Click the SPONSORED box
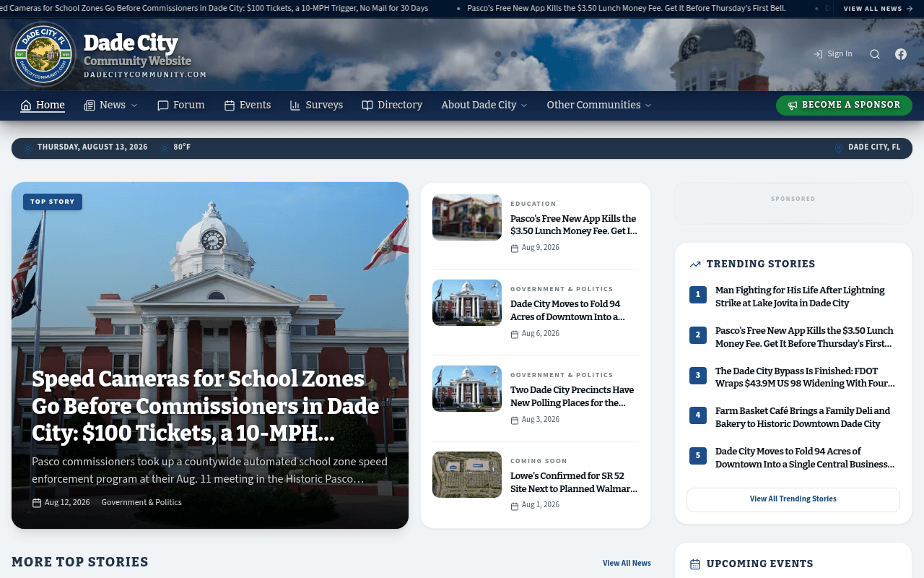The image size is (924, 578). click(793, 203)
